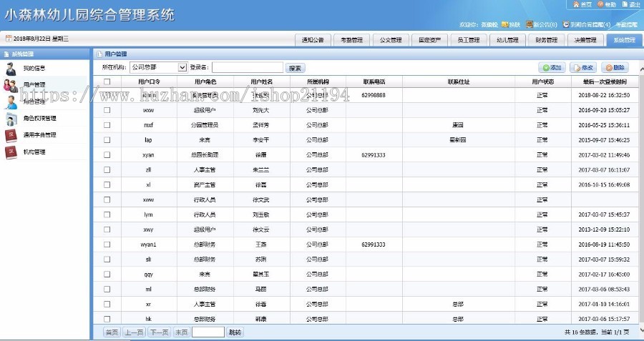Open 角色管理 in the sidebar
The width and height of the screenshot is (644, 341).
click(34, 102)
